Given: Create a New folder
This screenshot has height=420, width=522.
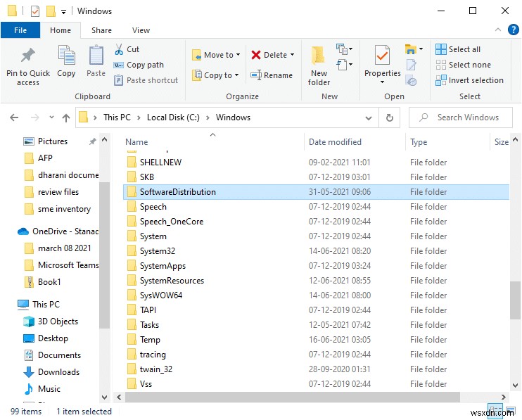Looking at the screenshot, I should pyautogui.click(x=319, y=65).
